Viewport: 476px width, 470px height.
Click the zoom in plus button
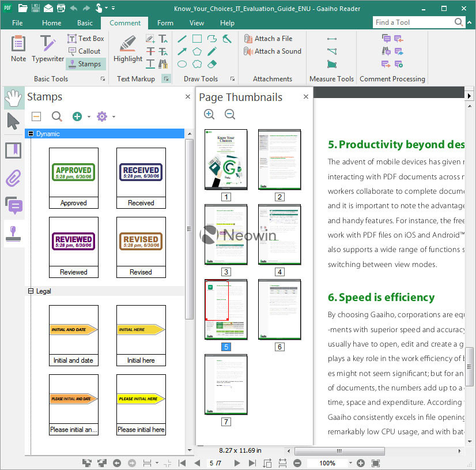361,463
